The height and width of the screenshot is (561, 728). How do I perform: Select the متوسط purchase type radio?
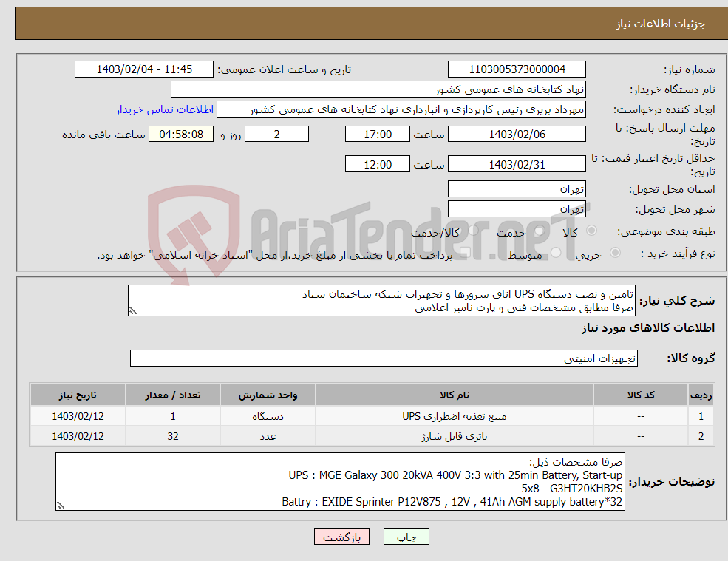556,253
